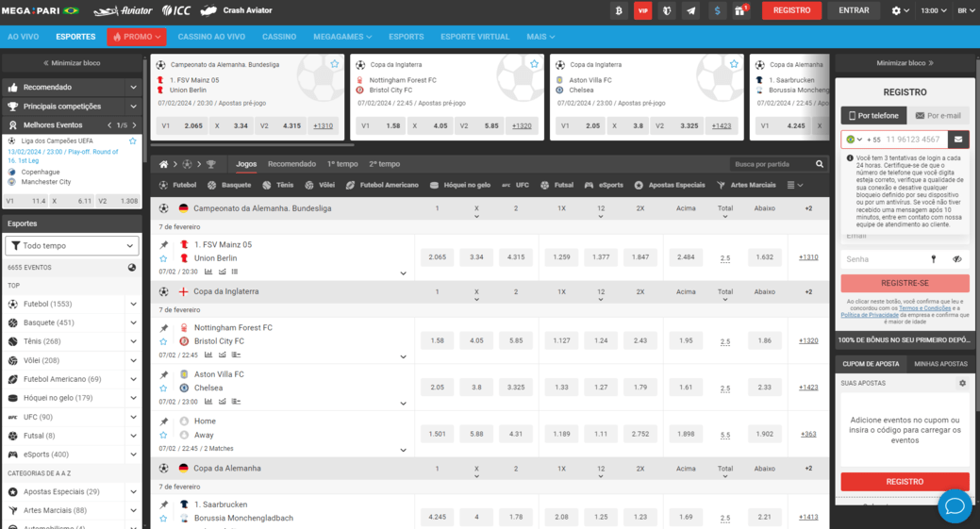Open the Aviator game logo link

(123, 10)
